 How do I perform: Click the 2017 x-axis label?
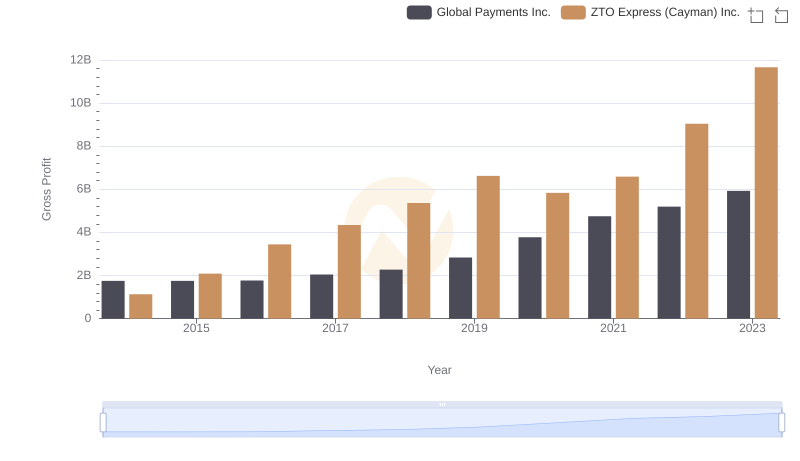point(335,328)
